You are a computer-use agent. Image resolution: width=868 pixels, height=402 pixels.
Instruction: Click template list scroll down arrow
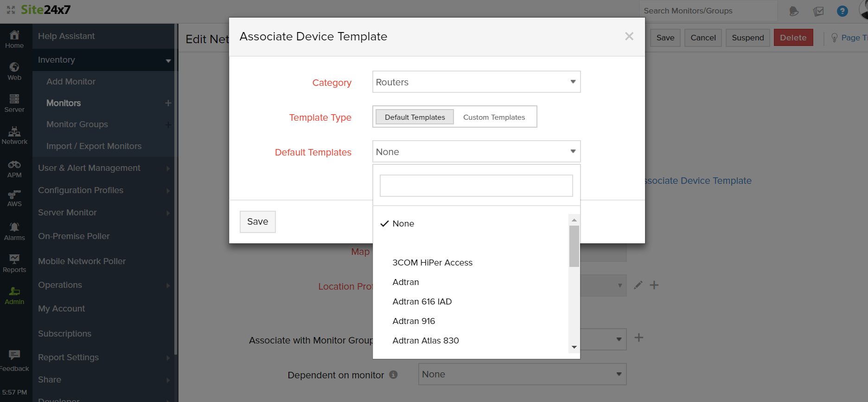coord(574,347)
